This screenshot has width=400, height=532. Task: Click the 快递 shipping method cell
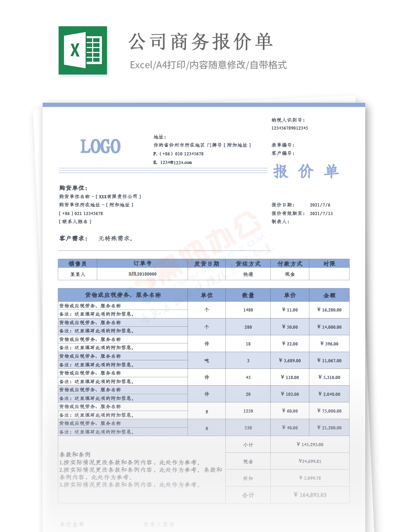[x=248, y=274]
